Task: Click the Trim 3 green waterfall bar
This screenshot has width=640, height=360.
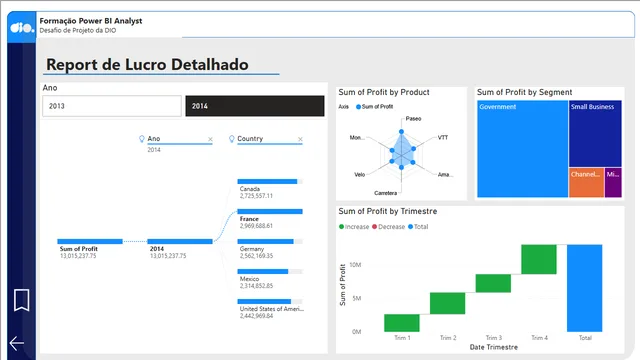Action: tap(493, 283)
